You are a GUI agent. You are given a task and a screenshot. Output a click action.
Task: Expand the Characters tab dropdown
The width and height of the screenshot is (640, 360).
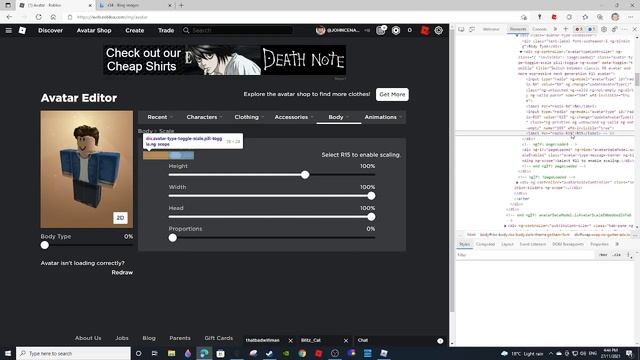point(204,117)
